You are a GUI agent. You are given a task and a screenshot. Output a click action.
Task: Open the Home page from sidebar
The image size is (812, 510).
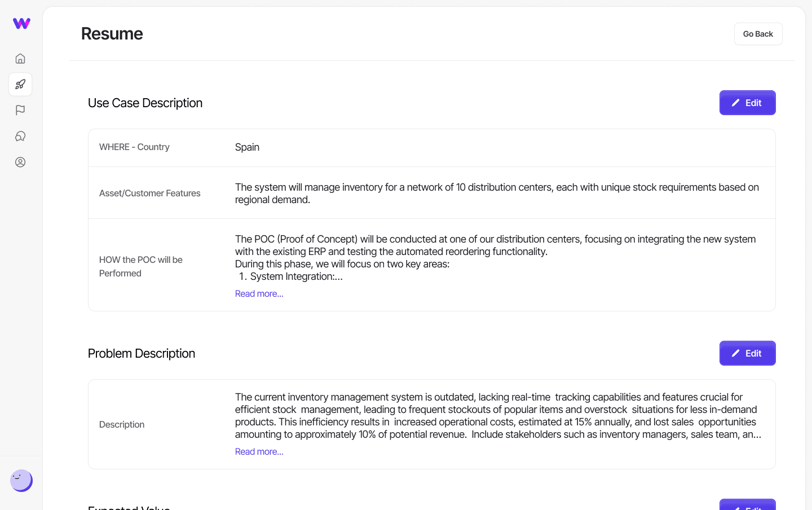pos(20,59)
